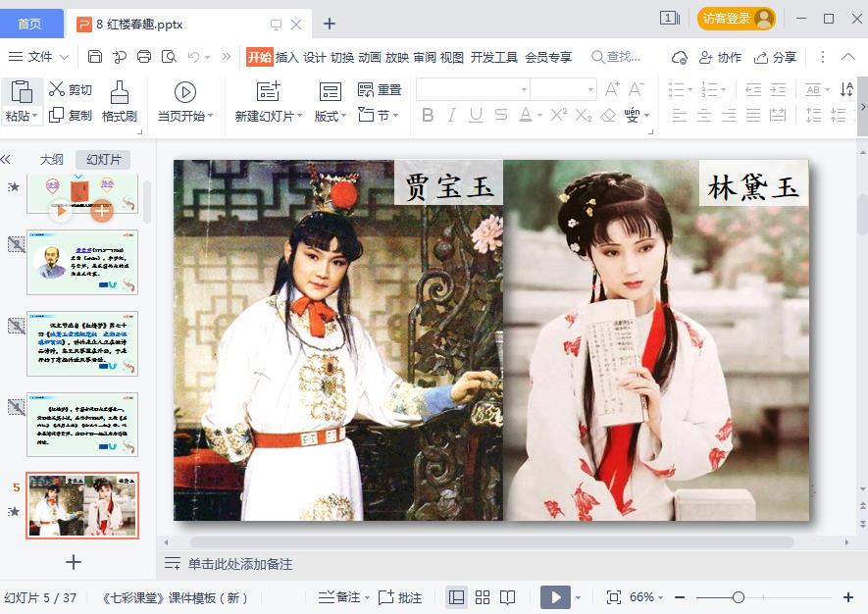The height and width of the screenshot is (614, 868).
Task: Click Copy (复制) button
Action: point(71,115)
